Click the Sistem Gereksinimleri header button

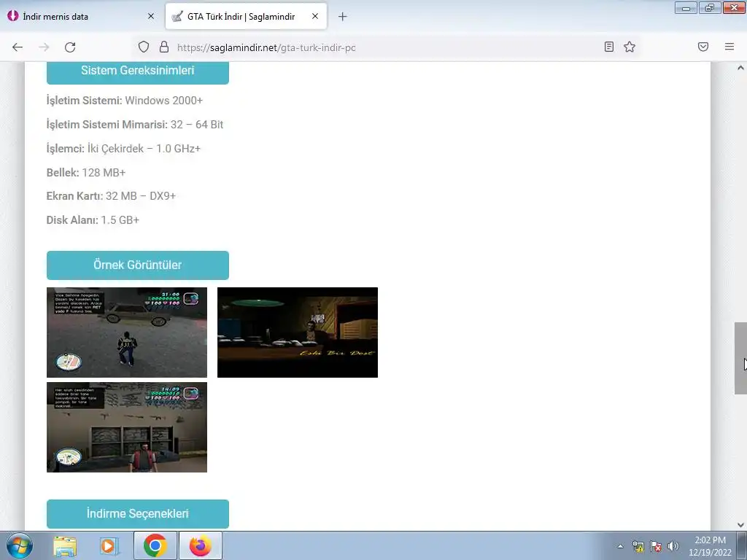(x=138, y=71)
